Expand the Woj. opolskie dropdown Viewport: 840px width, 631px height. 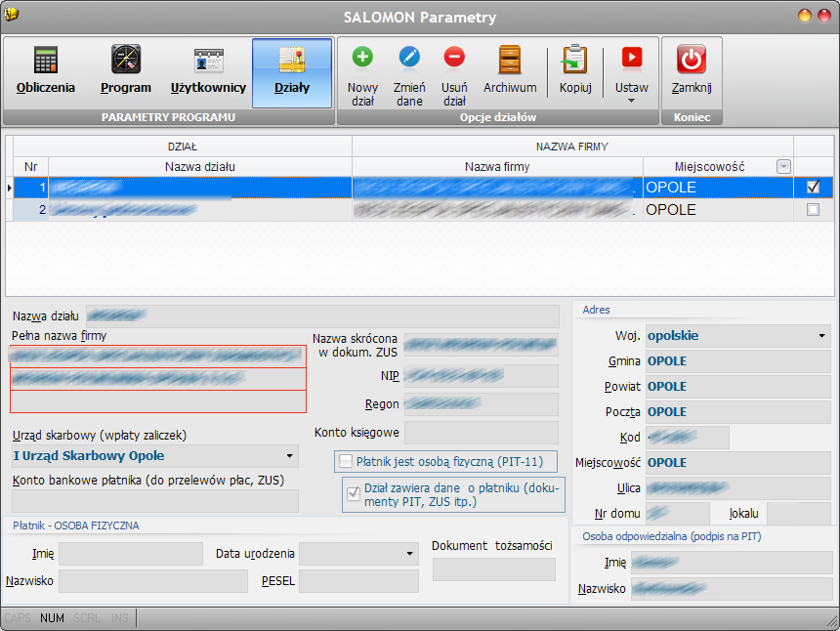point(821,336)
